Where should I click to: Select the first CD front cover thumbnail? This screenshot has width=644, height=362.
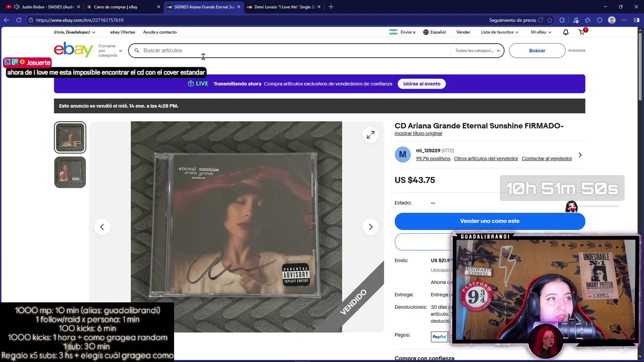(x=70, y=137)
